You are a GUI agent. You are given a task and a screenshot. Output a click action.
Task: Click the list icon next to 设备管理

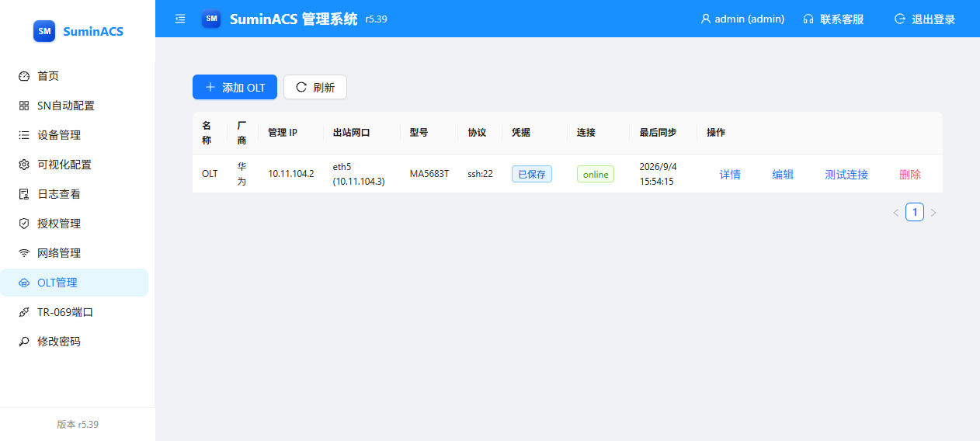(24, 135)
